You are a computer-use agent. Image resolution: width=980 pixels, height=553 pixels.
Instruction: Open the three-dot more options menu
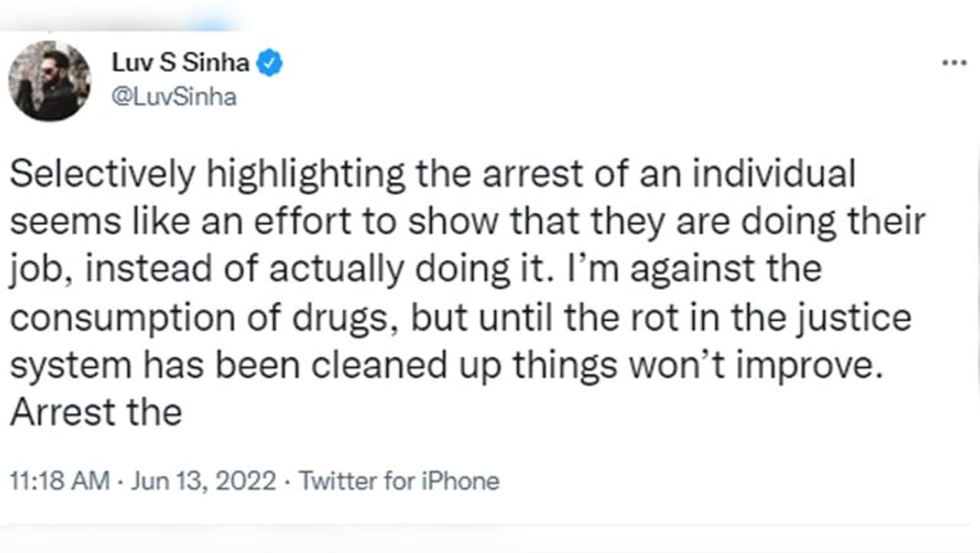[954, 64]
